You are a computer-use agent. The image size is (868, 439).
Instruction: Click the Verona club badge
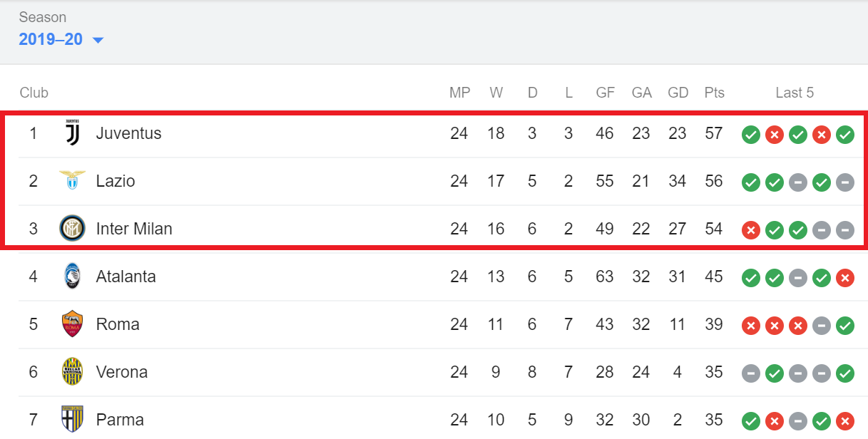(x=72, y=372)
